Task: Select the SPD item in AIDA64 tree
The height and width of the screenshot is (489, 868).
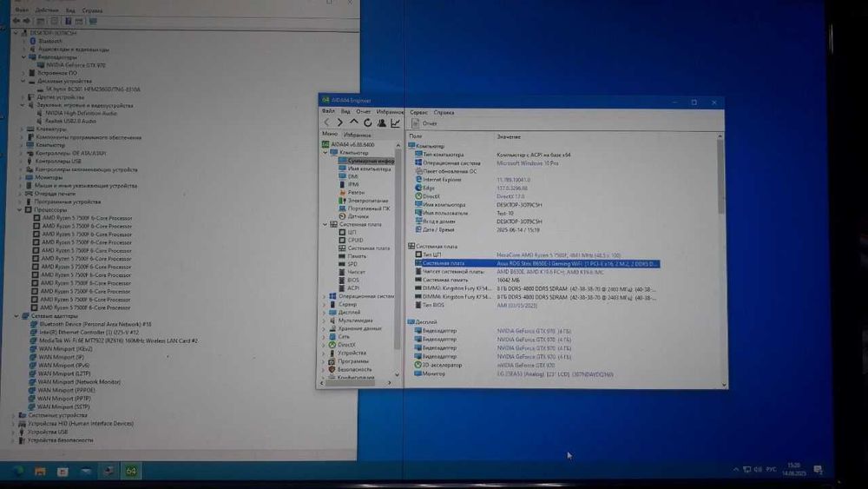Action: click(348, 264)
